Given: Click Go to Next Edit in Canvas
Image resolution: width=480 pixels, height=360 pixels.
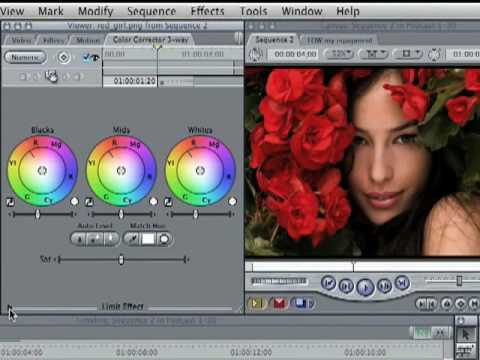Looking at the screenshot, I should pos(402,283).
